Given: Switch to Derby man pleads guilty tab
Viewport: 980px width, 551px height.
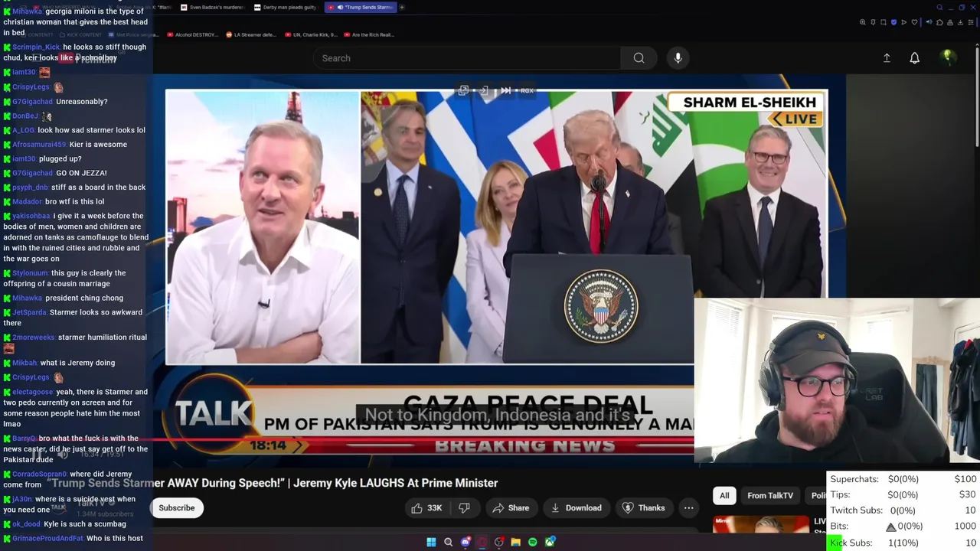Looking at the screenshot, I should tap(286, 7).
